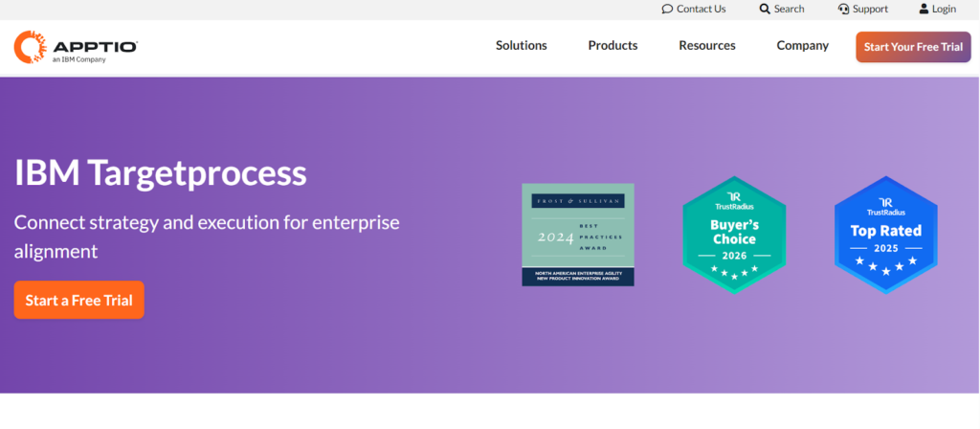Open the Search text link in top bar
The height and width of the screenshot is (429, 980).
pyautogui.click(x=789, y=9)
